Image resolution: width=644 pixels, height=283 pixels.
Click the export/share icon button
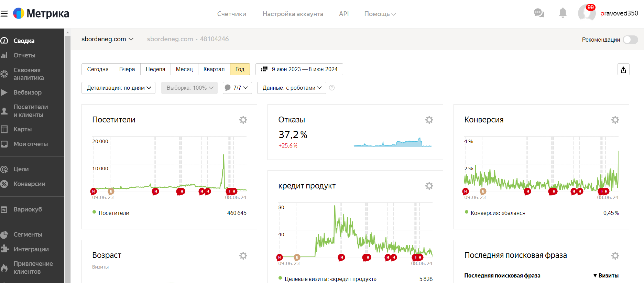[623, 69]
